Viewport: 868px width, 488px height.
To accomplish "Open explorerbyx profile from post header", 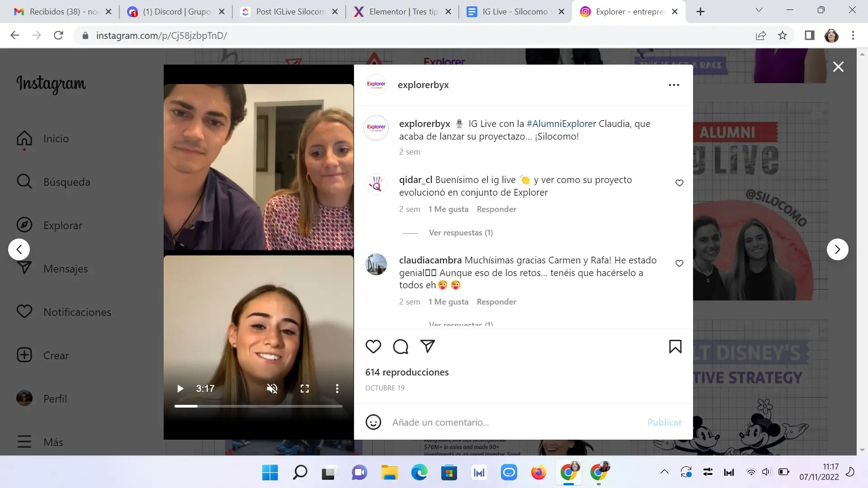I will point(423,85).
